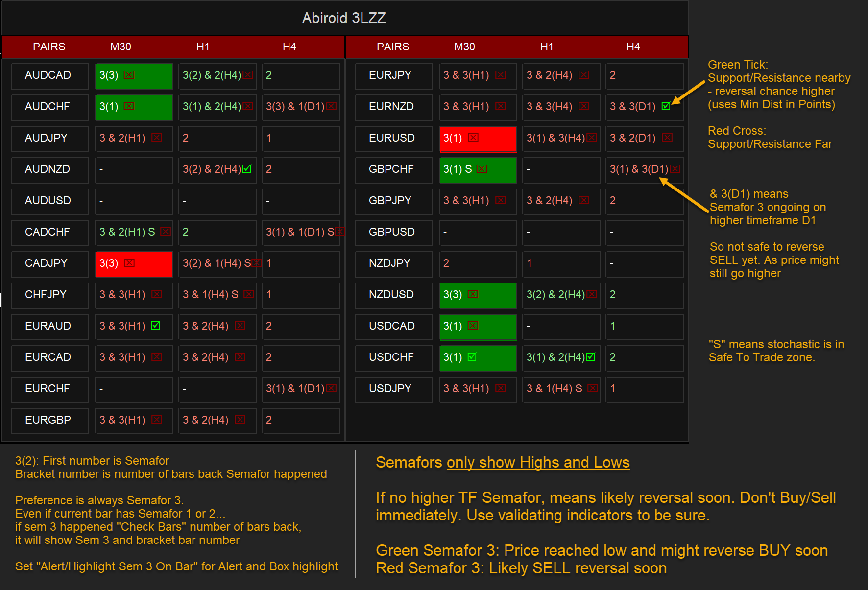
Task: Click the red cross in EURCHF H4 cell
Action: [332, 388]
